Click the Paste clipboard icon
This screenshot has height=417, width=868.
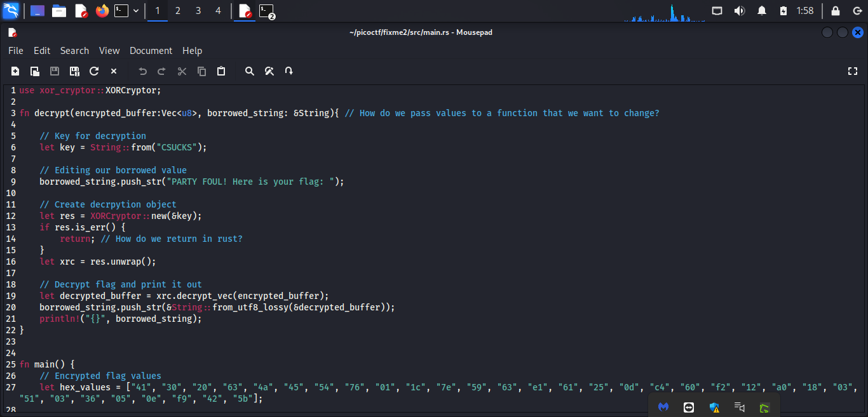click(x=221, y=71)
